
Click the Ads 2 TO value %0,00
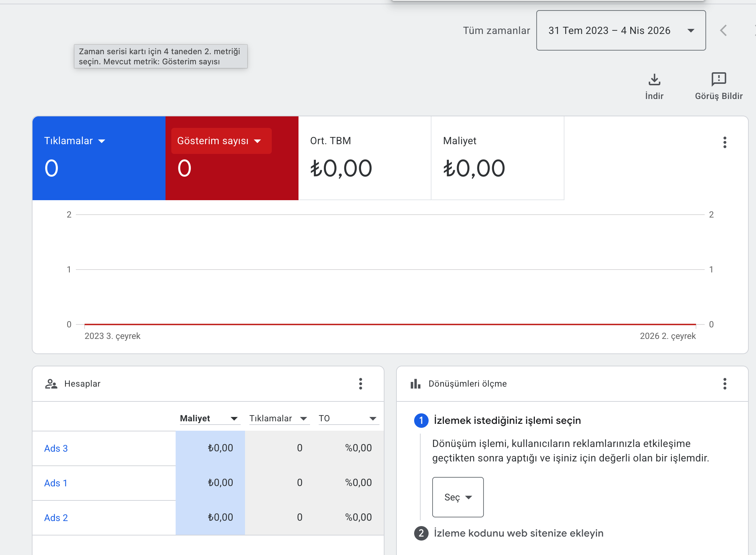tap(358, 517)
